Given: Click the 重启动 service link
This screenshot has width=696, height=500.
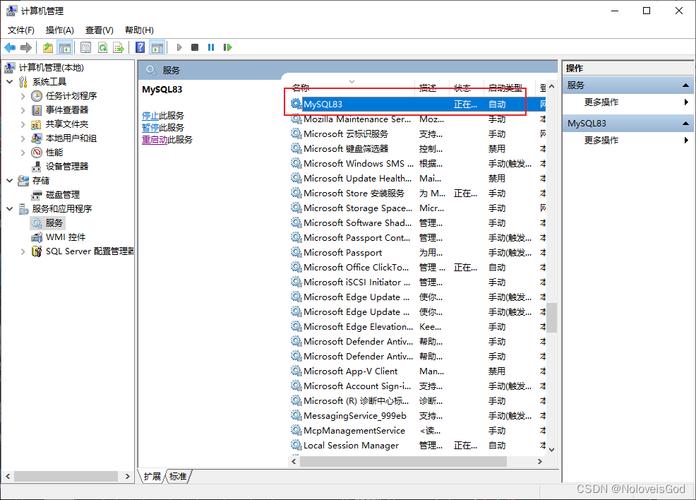Looking at the screenshot, I should tap(154, 139).
